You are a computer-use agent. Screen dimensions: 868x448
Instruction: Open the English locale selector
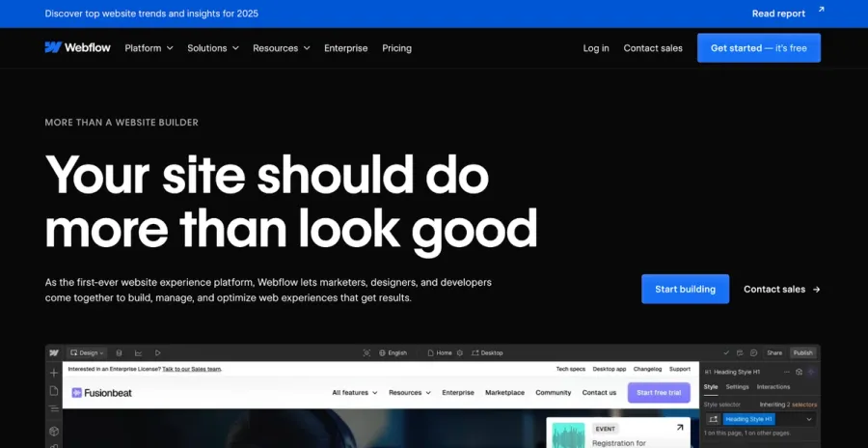point(393,352)
